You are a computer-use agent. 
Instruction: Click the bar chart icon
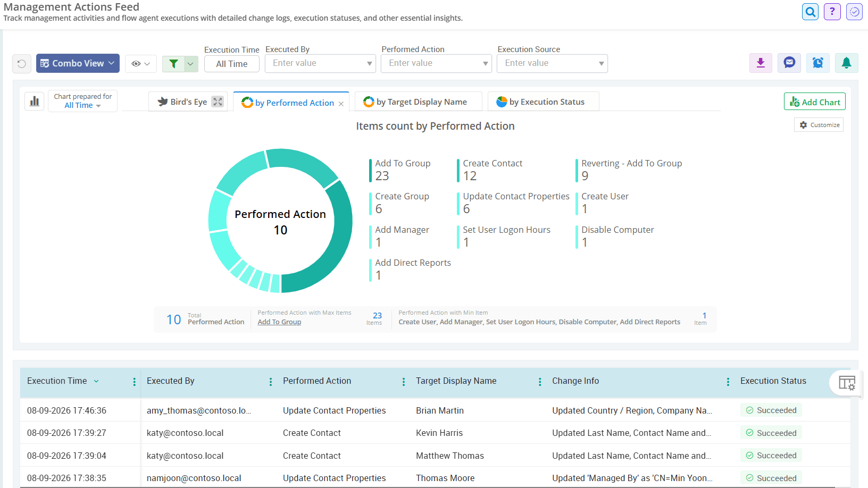35,101
